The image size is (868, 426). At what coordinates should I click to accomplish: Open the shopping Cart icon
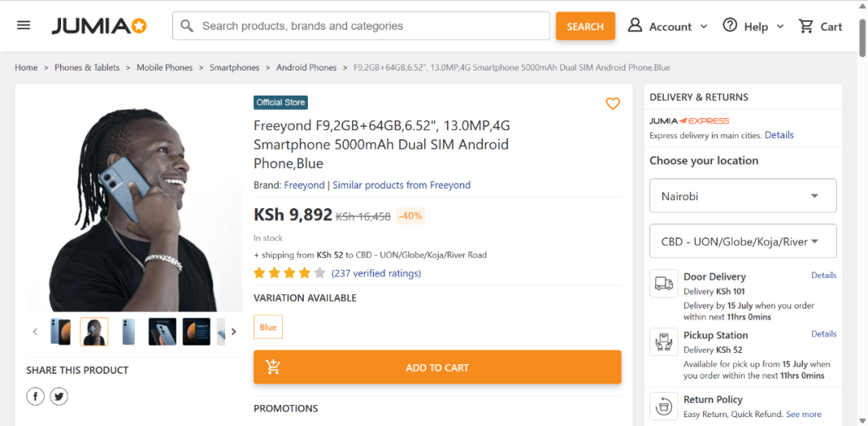pos(820,27)
